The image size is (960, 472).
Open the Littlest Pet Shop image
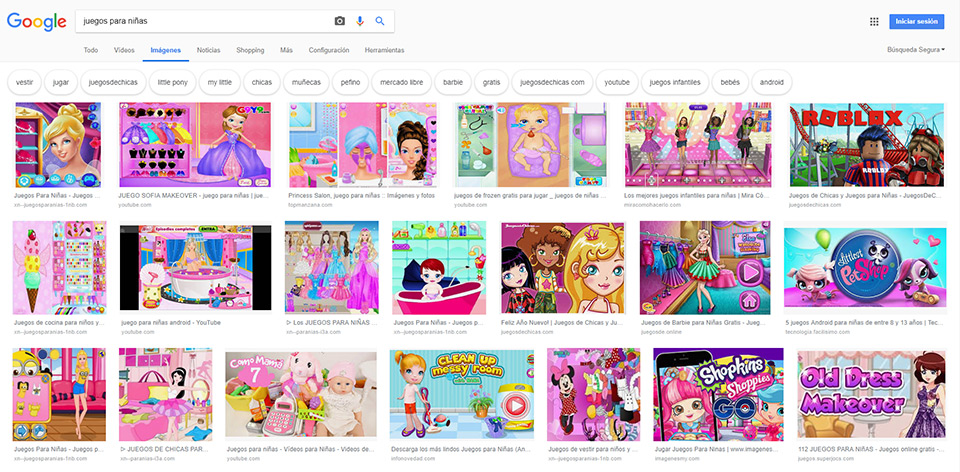(865, 268)
